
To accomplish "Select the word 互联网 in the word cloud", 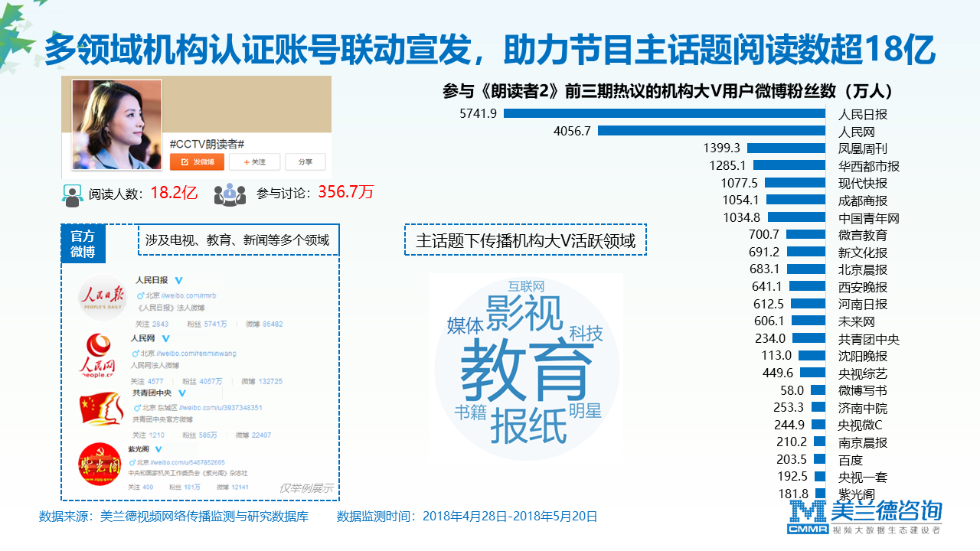I will click(526, 286).
